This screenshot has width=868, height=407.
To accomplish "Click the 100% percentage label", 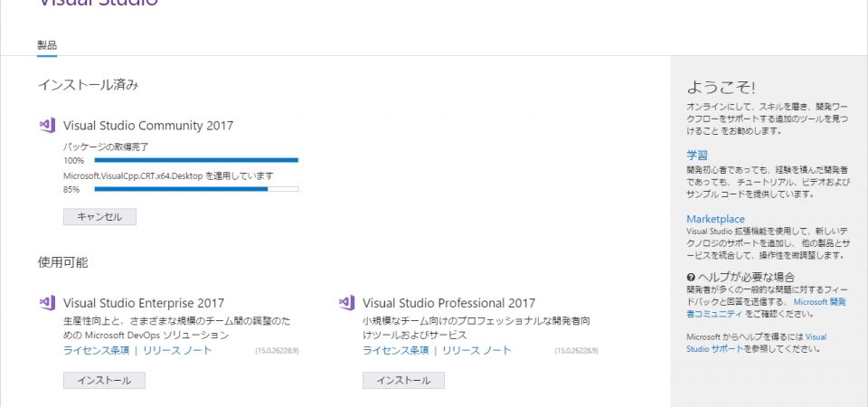I will point(73,161).
